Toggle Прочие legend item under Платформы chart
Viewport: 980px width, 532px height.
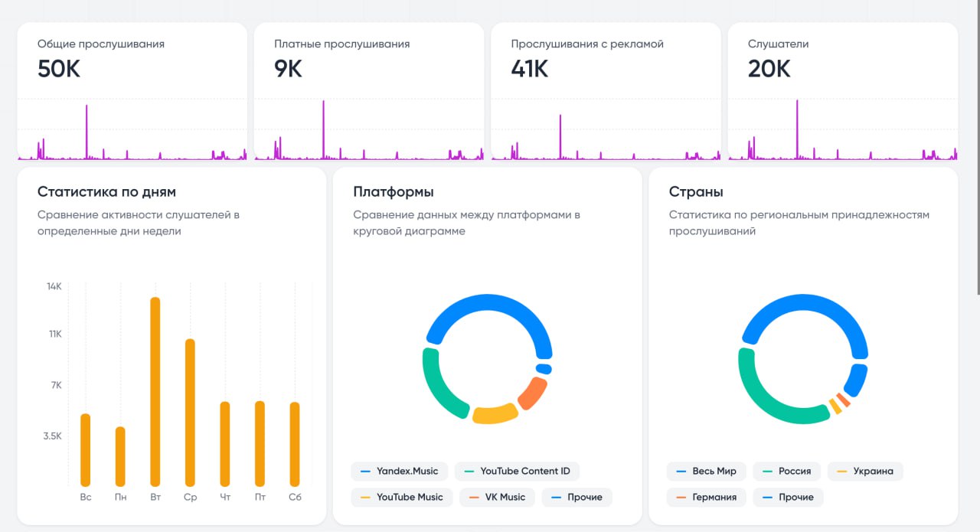coord(577,497)
